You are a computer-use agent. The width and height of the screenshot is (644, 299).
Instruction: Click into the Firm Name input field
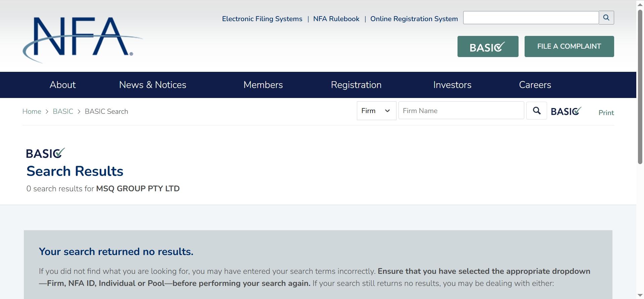coord(461,110)
